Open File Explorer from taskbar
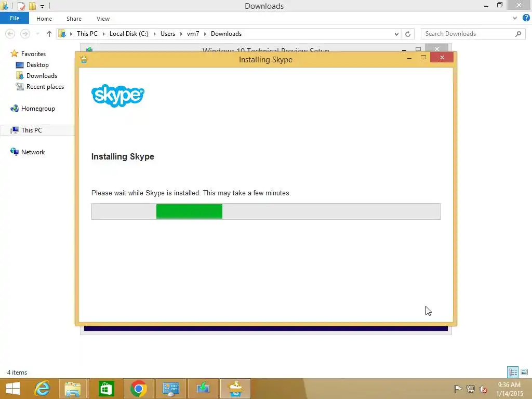The height and width of the screenshot is (399, 532). (x=73, y=389)
